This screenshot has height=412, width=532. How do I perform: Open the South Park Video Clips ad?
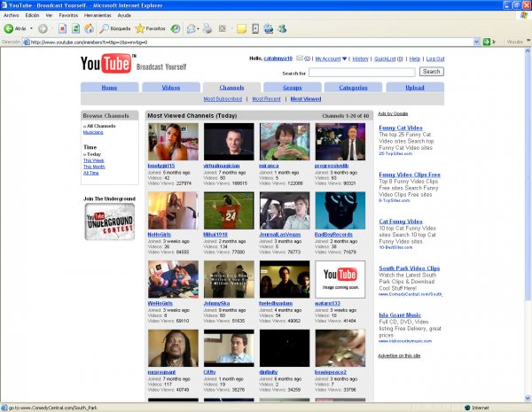(x=409, y=268)
